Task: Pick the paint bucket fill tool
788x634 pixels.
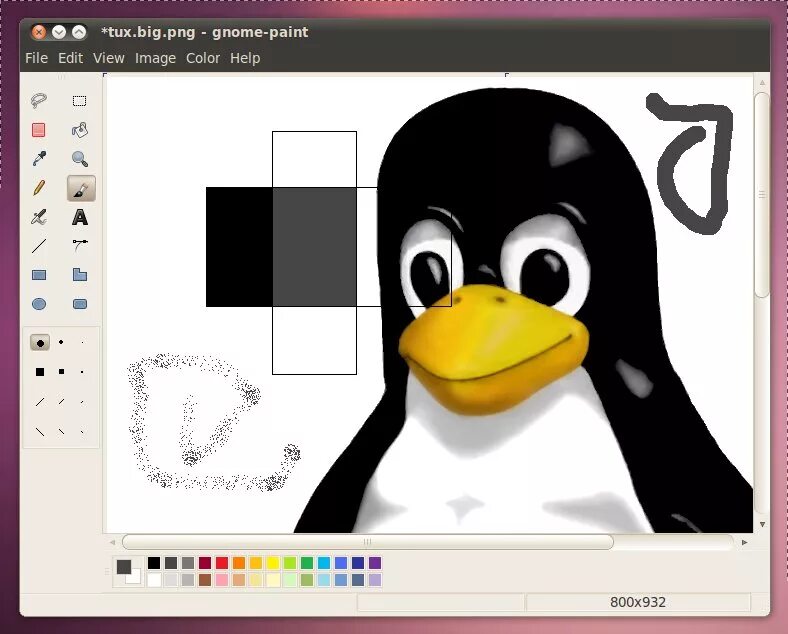Action: [80, 130]
